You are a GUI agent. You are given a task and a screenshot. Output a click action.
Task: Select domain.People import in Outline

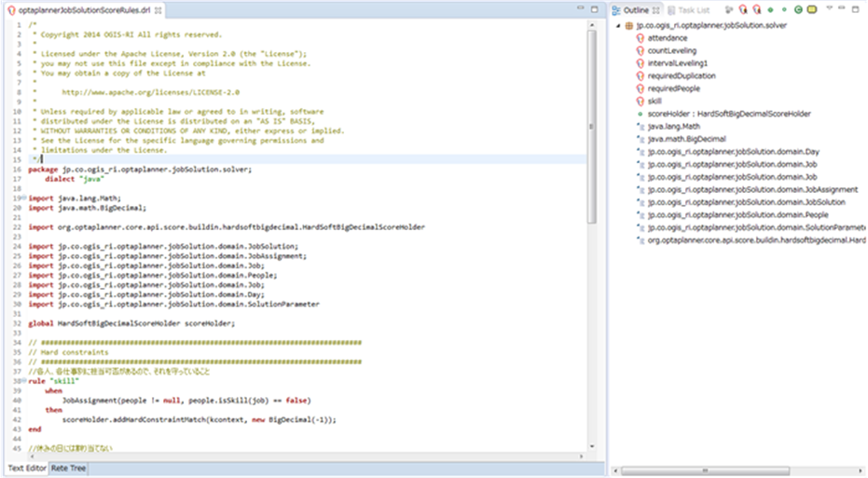[x=737, y=215]
